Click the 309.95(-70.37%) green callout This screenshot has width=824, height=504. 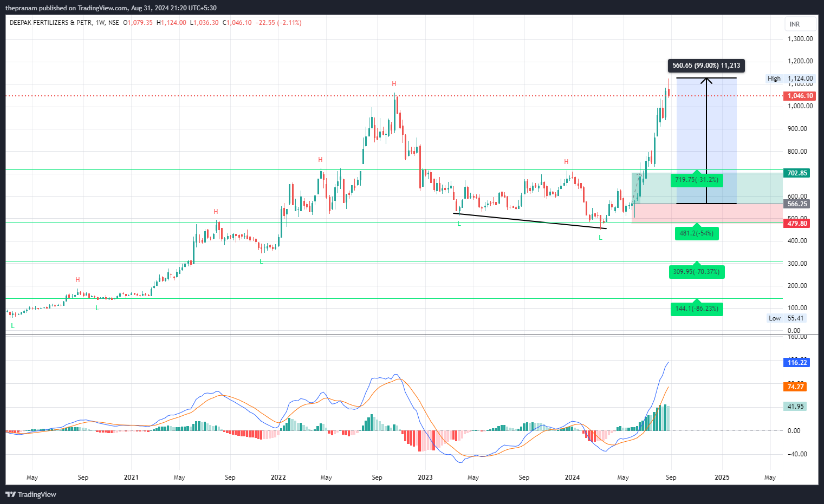(696, 272)
